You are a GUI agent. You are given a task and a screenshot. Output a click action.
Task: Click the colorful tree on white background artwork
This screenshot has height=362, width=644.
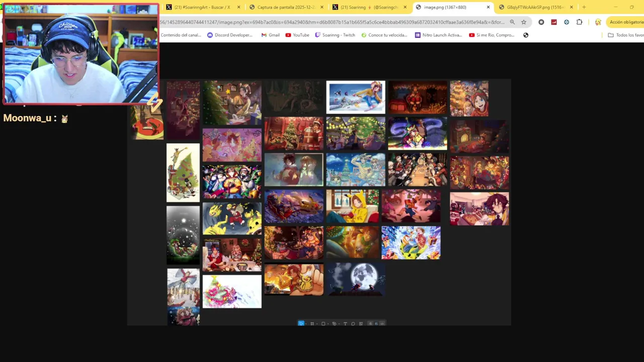pos(232,291)
